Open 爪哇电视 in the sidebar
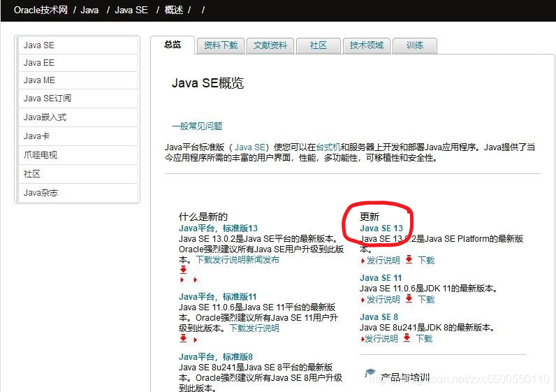 click(78, 155)
